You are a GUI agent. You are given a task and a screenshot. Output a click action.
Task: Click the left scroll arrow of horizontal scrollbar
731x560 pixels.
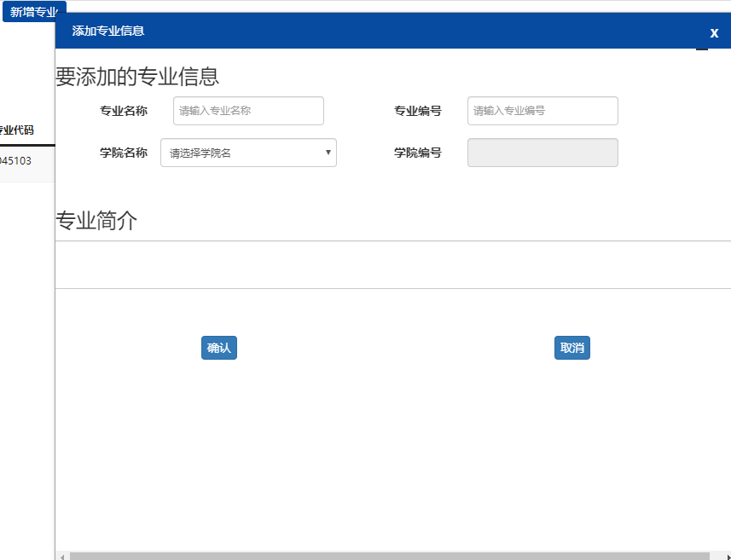(x=62, y=557)
